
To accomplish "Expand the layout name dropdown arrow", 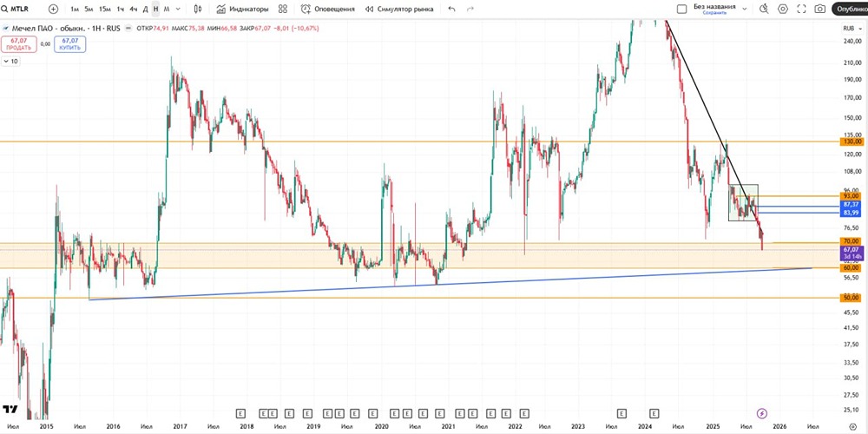I will (745, 9).
